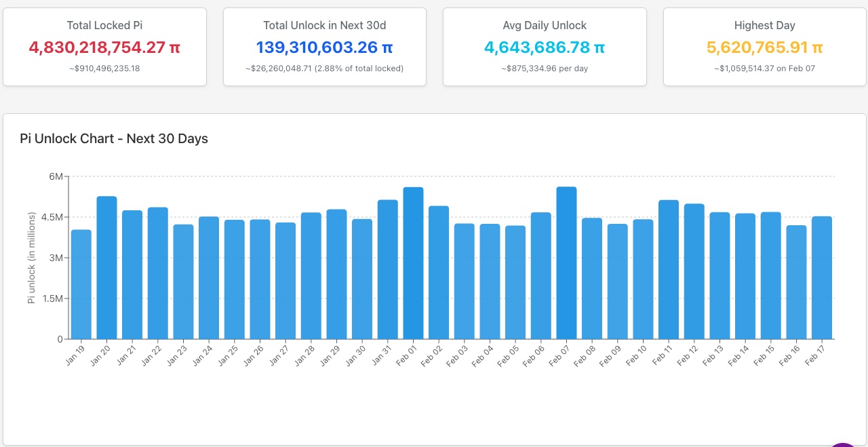Select the bar for Jan 28
Screen dimensions: 868x447
tap(311, 276)
